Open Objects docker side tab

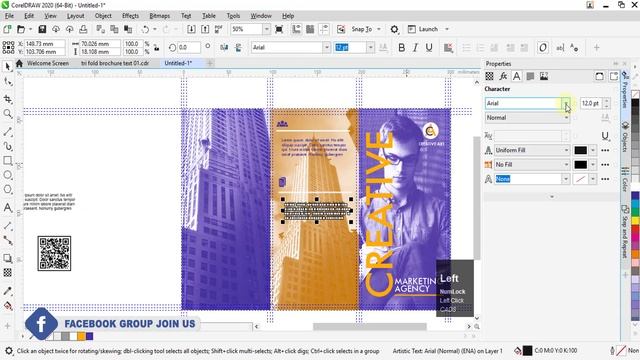coord(625,137)
